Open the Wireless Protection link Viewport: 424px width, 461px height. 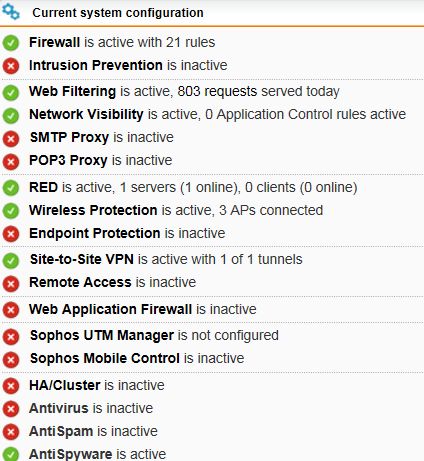93,210
